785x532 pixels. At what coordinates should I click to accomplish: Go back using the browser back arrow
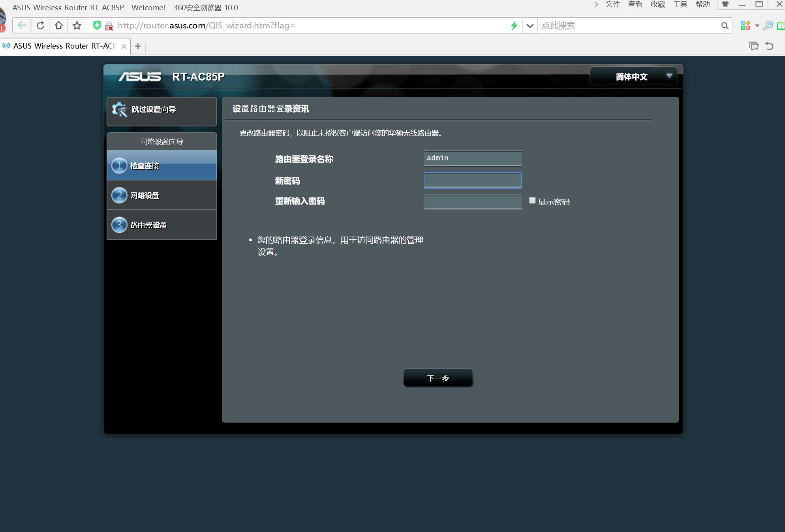(x=22, y=26)
